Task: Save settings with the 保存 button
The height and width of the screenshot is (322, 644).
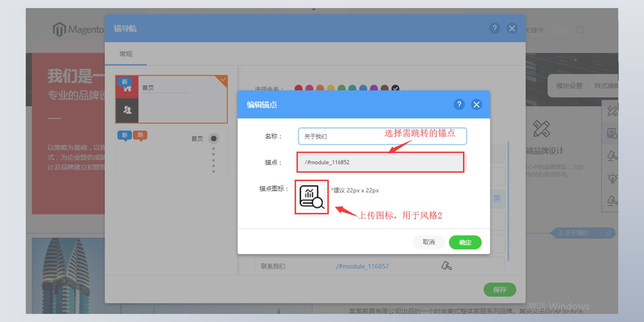Action: click(x=500, y=289)
